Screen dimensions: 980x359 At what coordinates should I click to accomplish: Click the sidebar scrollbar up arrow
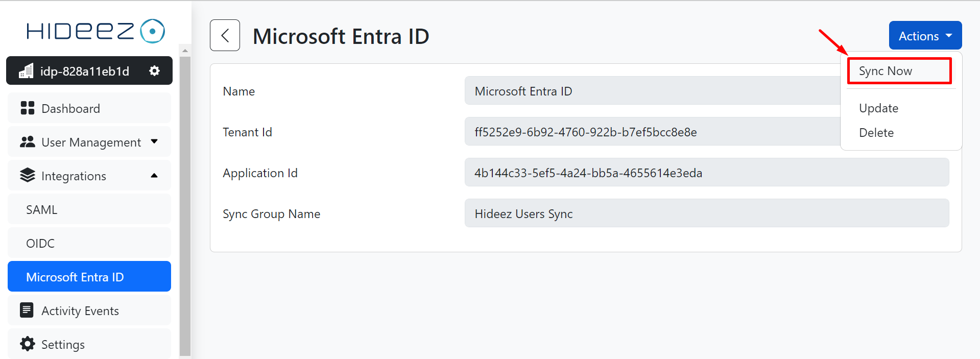185,51
